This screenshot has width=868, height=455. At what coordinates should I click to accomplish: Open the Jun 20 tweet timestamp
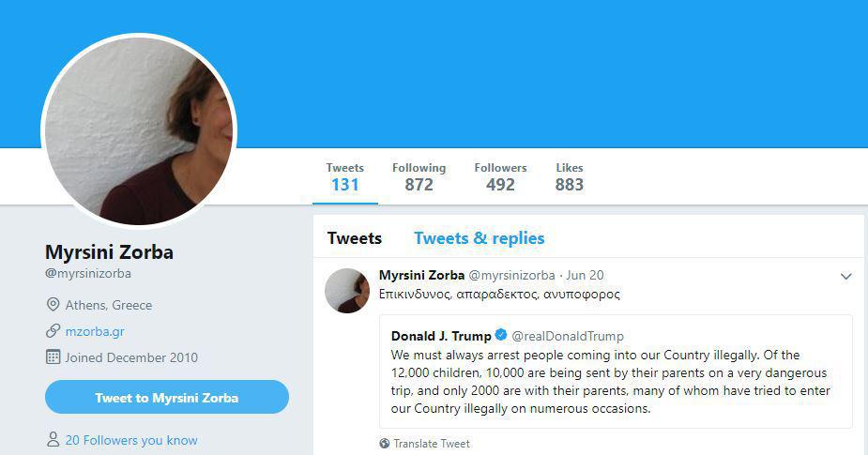point(586,276)
